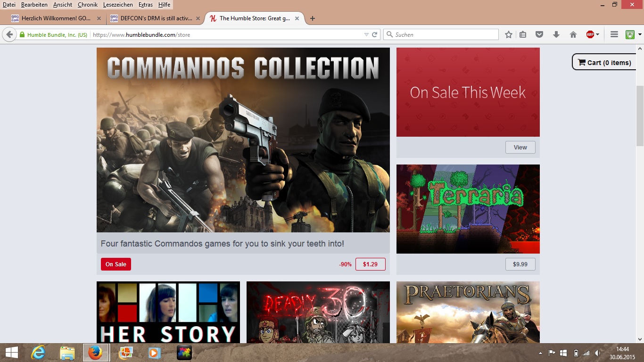
Task: Close the DEFCON's DRM tab
Action: coord(198,18)
